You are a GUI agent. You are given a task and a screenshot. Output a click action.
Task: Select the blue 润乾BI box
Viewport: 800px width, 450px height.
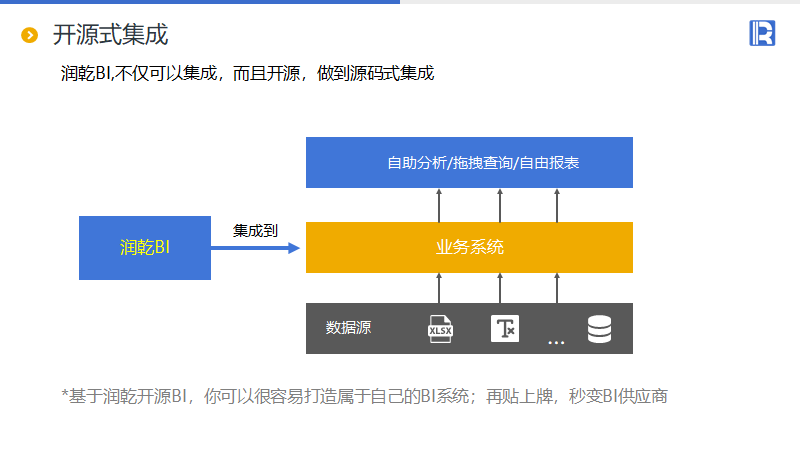pyautogui.click(x=145, y=248)
